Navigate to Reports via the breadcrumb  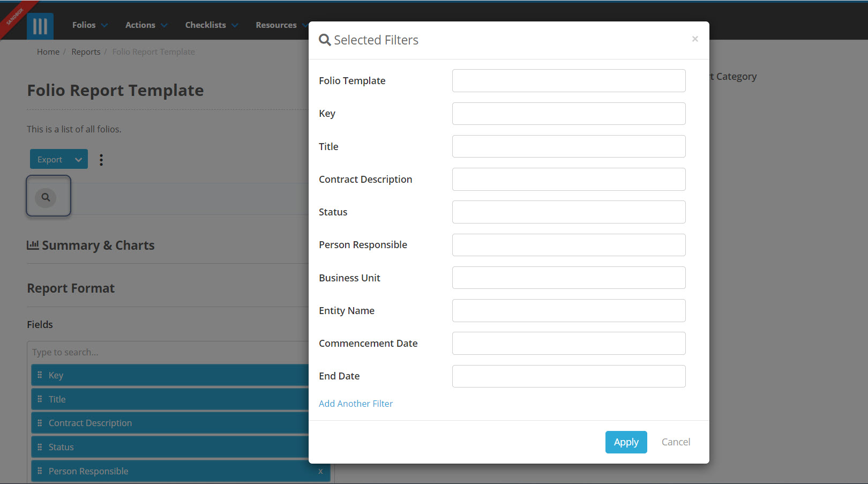86,51
